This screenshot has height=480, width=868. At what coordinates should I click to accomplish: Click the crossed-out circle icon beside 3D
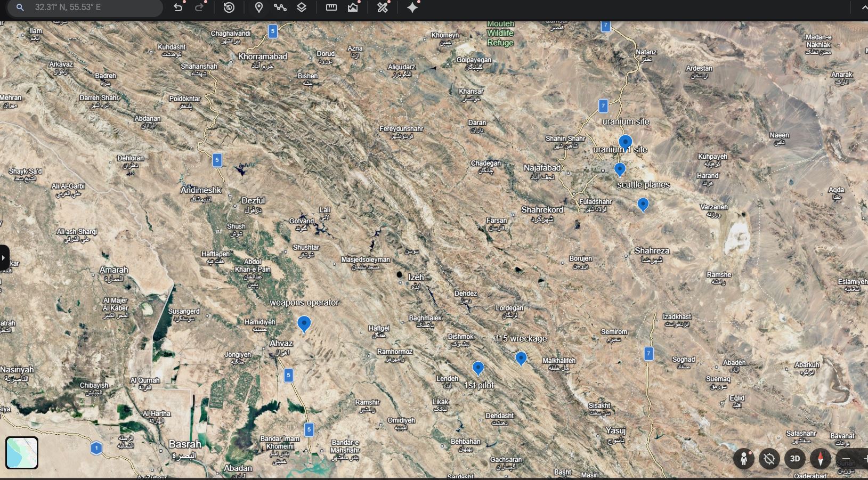[769, 459]
